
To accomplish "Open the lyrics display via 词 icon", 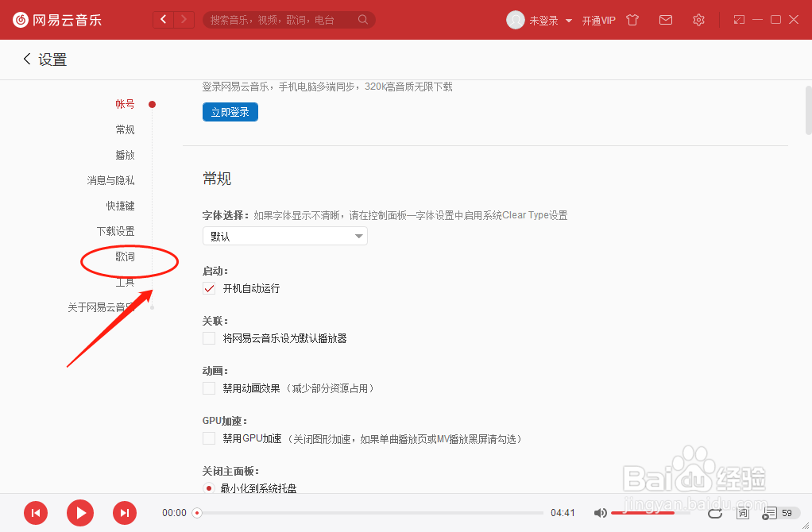I will [x=742, y=513].
